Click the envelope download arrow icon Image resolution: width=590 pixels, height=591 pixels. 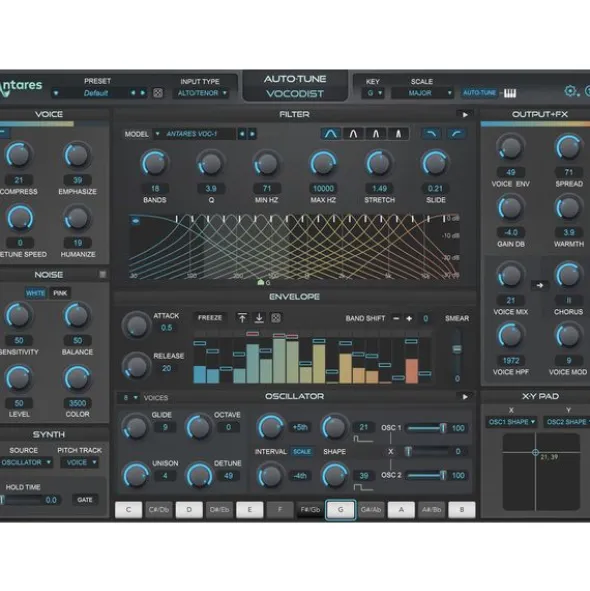point(259,318)
